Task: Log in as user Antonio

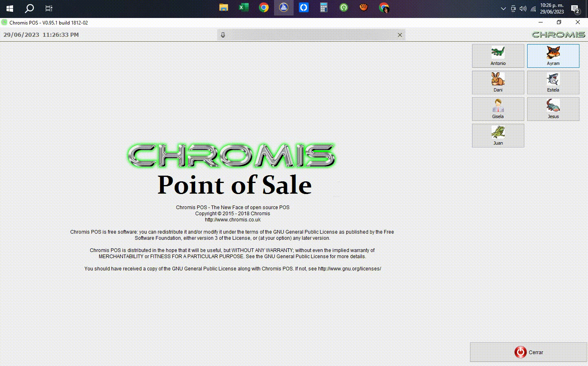Action: pos(498,56)
